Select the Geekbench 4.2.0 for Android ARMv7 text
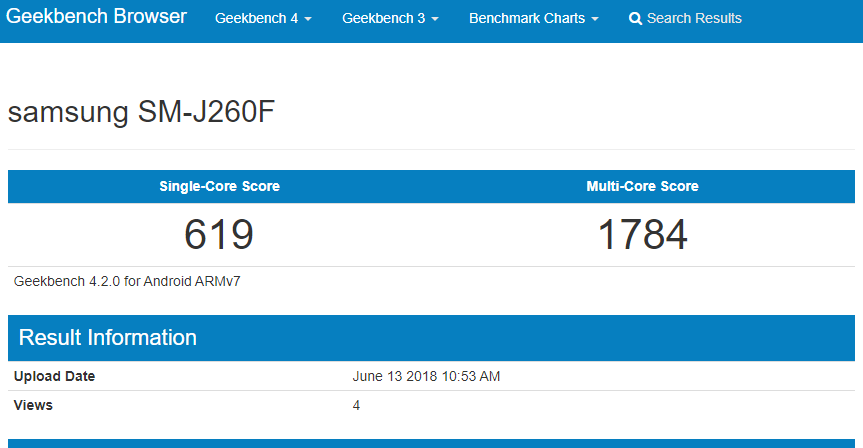Viewport: 863px width, 448px height. click(x=127, y=281)
